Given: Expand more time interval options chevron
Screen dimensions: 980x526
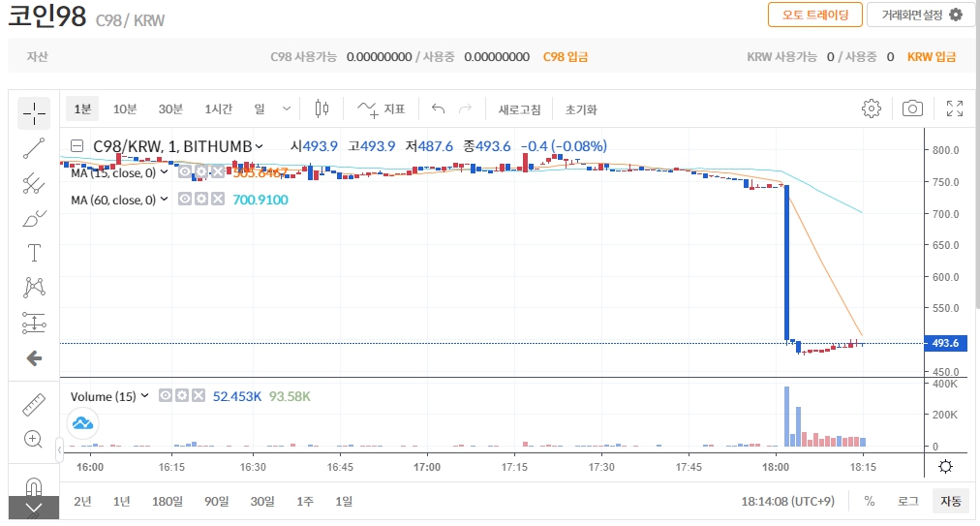Looking at the screenshot, I should [287, 108].
